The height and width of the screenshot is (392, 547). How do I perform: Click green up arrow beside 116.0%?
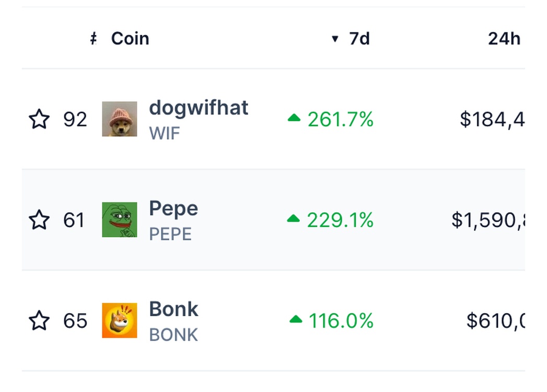pos(296,319)
